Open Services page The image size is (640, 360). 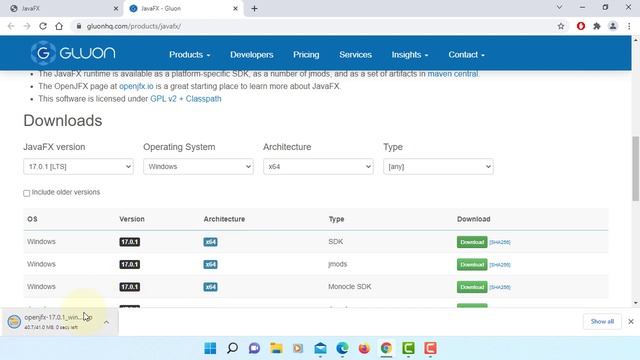pos(356,55)
